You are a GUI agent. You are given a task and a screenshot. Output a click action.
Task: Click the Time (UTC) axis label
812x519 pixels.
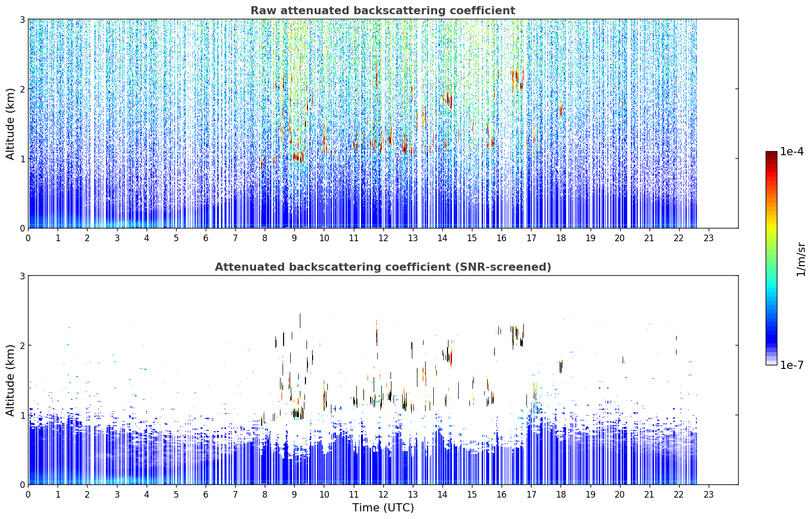(383, 507)
